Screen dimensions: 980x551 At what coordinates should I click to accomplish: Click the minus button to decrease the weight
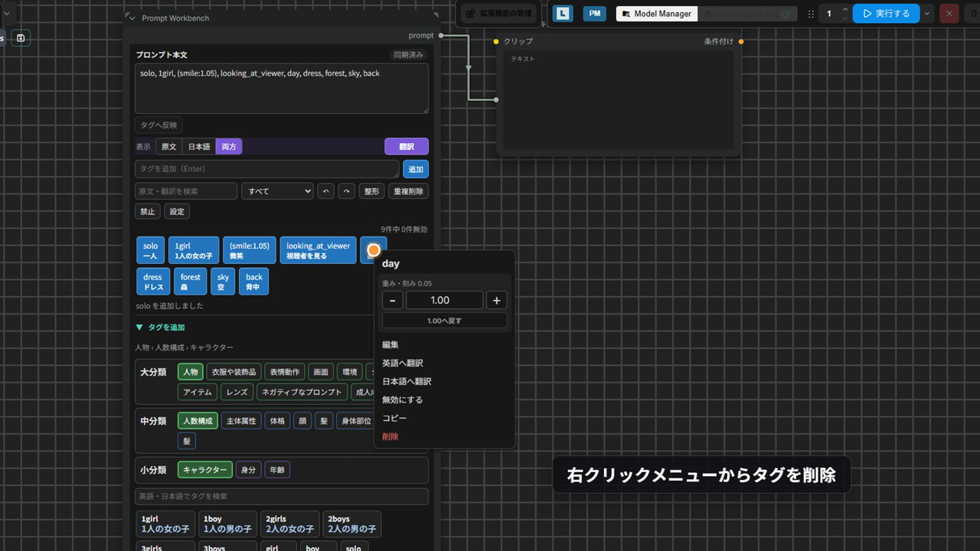pyautogui.click(x=392, y=300)
